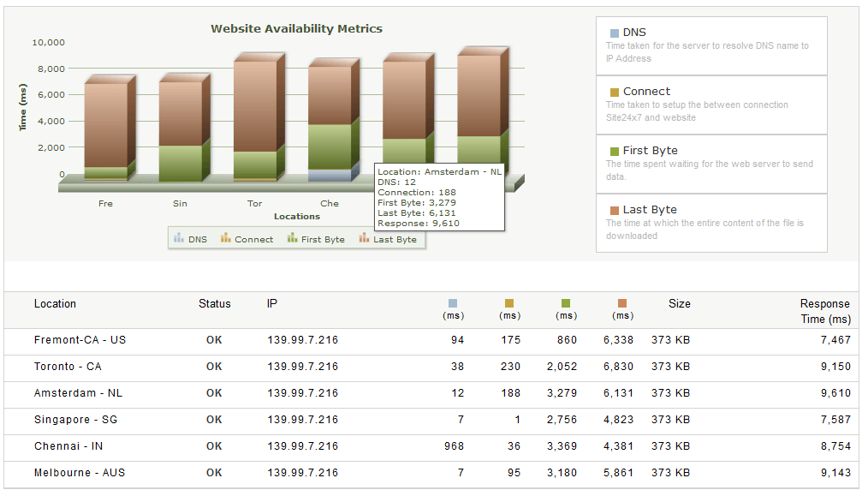Toggle the First Byte series in the chart legend
The width and height of the screenshot is (868, 496).
[315, 239]
